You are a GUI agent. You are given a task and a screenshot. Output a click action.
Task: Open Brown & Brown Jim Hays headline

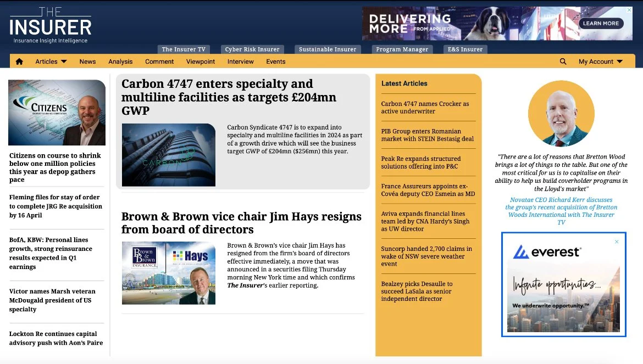point(241,223)
